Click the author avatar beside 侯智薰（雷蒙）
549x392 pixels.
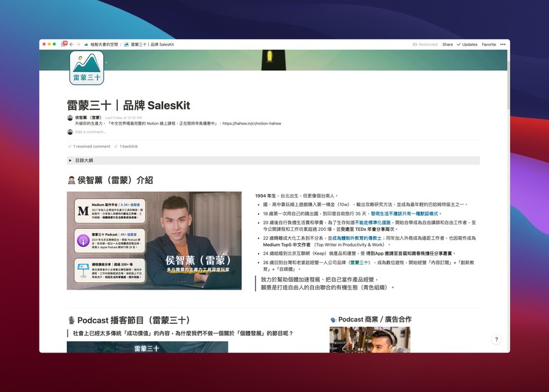point(70,118)
